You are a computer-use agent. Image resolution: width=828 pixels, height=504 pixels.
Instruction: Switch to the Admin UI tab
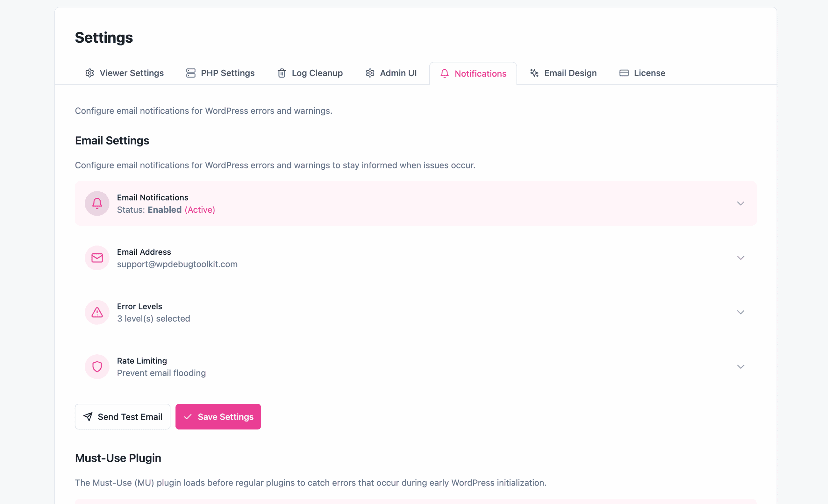tap(391, 73)
